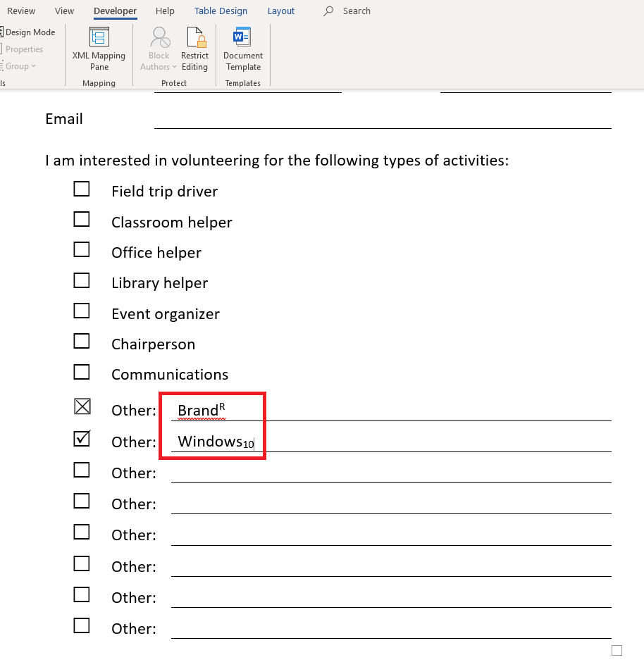The width and height of the screenshot is (644, 667).
Task: Click the Chairperson label
Action: tap(153, 344)
